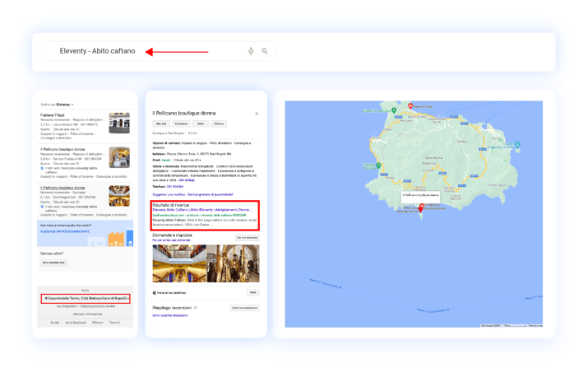This screenshot has width=588, height=377.
Task: Open the Fabiana Filippi storefront thumbnail
Action: tap(119, 123)
